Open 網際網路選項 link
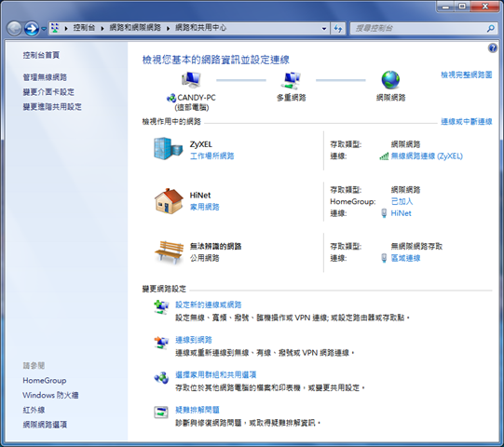Screen dimensions: 504x447 click(x=45, y=425)
